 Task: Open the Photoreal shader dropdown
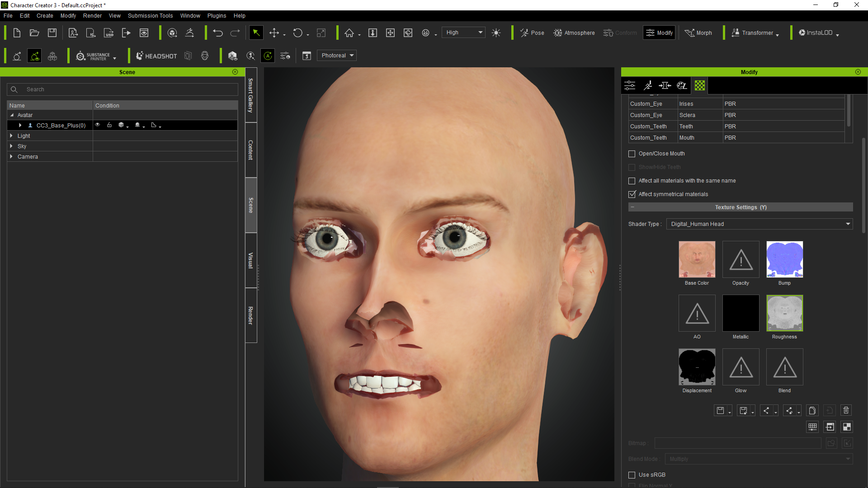pos(337,56)
